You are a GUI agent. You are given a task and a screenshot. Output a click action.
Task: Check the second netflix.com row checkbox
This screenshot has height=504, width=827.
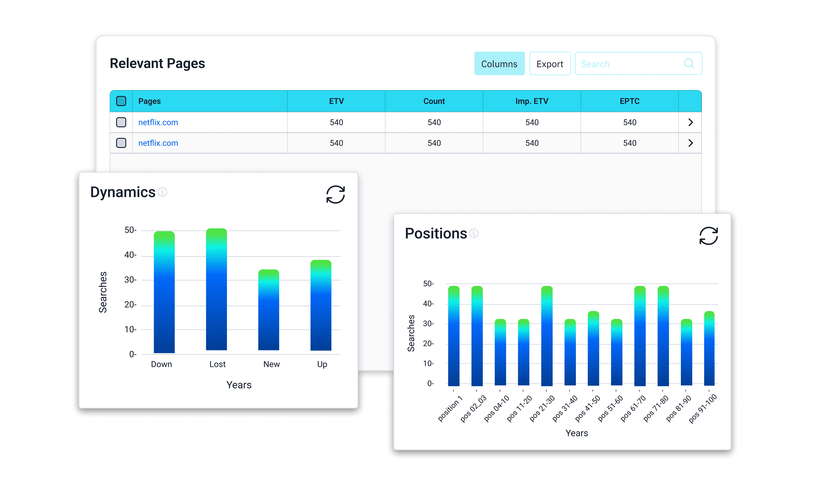[x=121, y=143]
